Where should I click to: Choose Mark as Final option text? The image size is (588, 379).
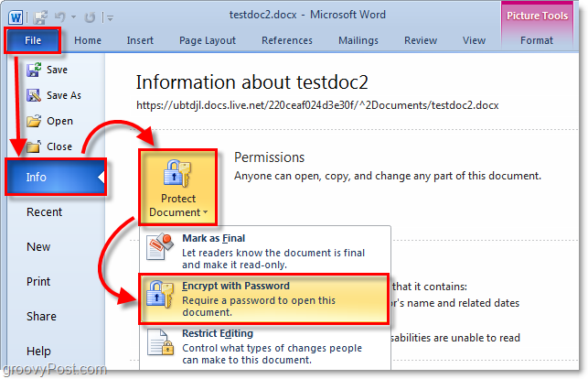[213, 238]
